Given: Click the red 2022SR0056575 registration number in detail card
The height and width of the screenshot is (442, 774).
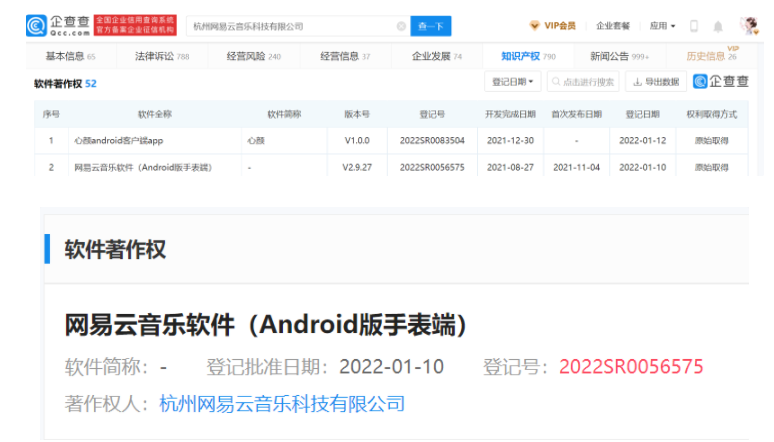Looking at the screenshot, I should [x=631, y=367].
